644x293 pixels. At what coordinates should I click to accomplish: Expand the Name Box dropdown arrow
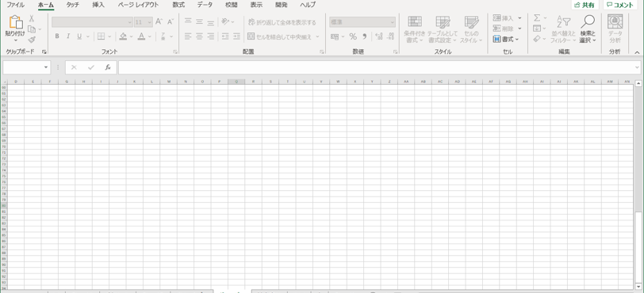point(46,67)
